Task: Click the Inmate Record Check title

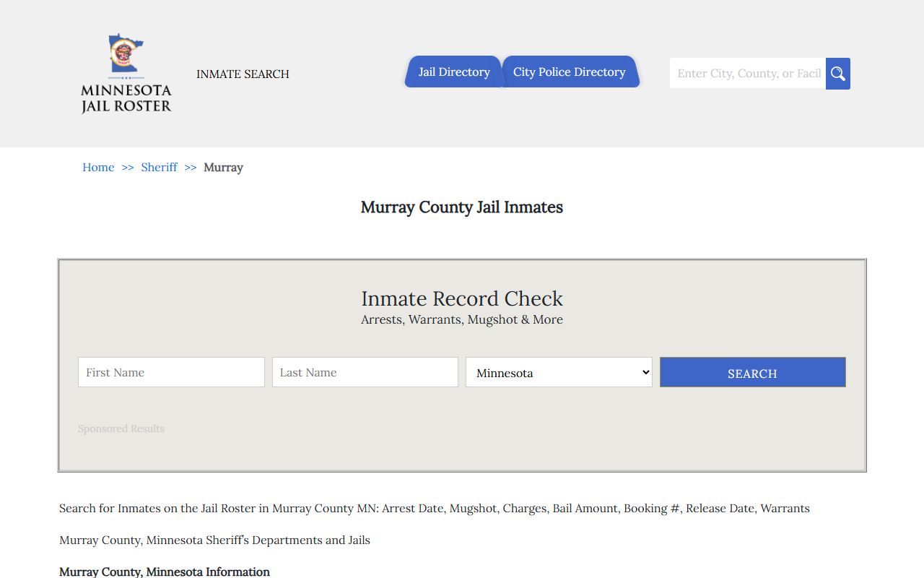Action: (462, 298)
